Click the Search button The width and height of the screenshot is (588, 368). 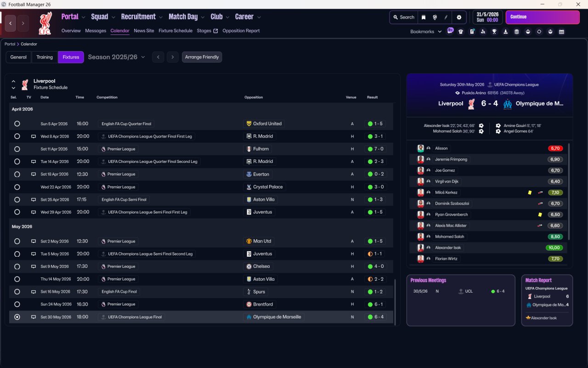pos(404,17)
